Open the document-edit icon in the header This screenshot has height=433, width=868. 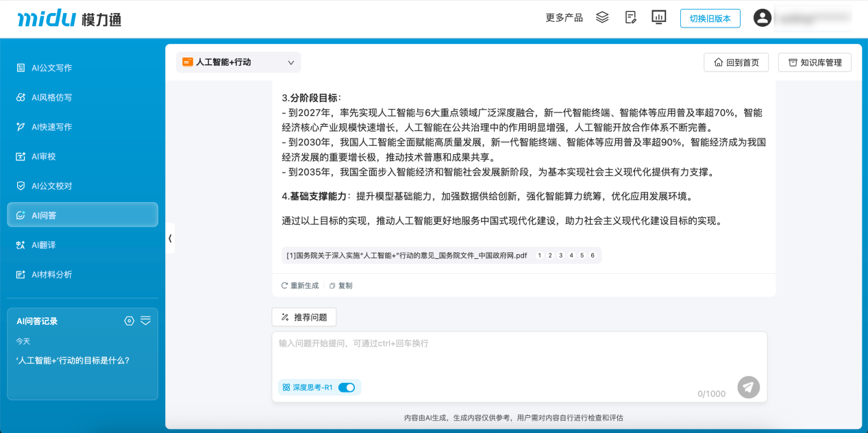(x=630, y=17)
